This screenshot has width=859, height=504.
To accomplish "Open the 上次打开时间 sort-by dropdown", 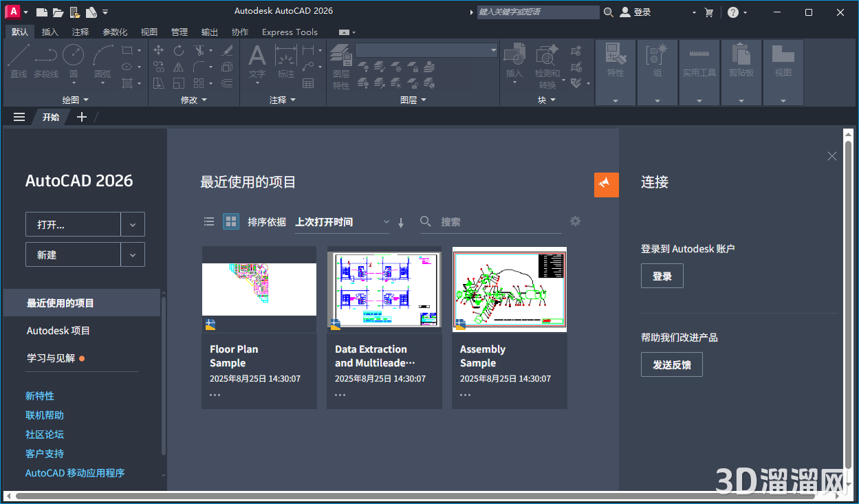I will pyautogui.click(x=342, y=222).
